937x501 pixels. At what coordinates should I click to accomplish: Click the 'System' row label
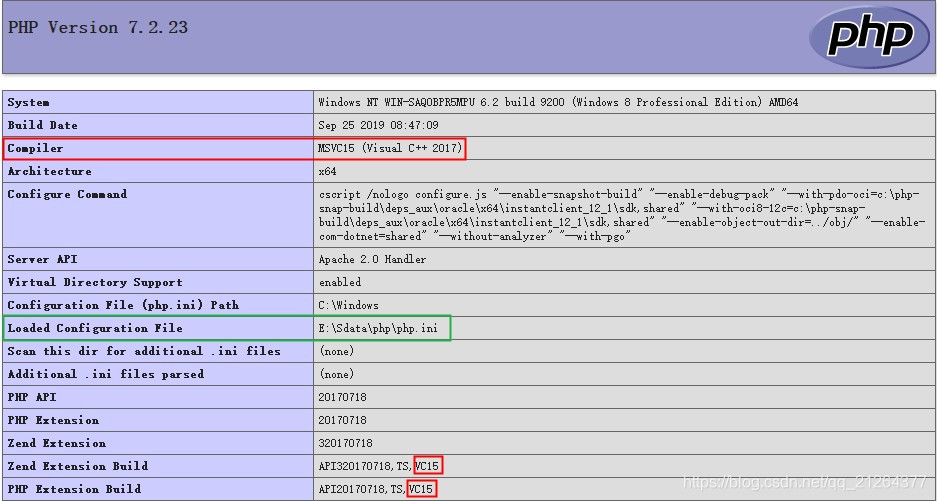click(28, 102)
